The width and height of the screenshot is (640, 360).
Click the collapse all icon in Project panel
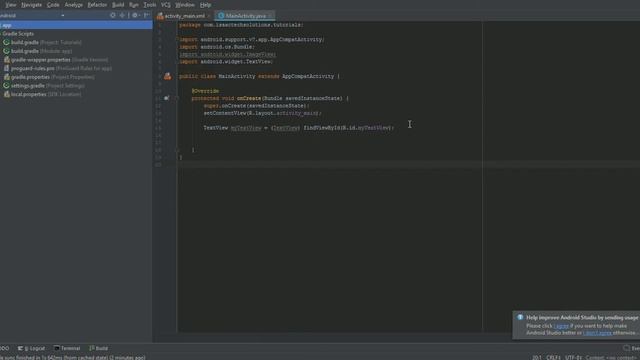click(x=122, y=15)
